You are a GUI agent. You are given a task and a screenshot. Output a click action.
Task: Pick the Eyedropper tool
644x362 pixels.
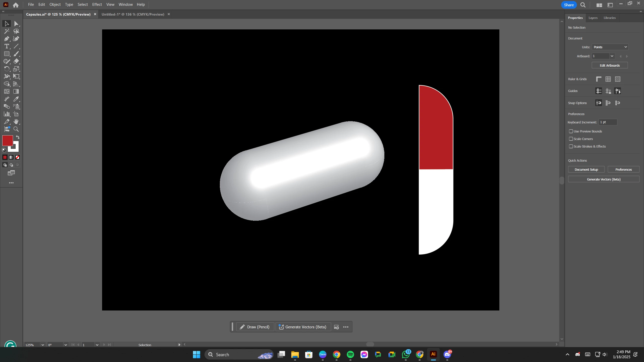click(x=16, y=99)
